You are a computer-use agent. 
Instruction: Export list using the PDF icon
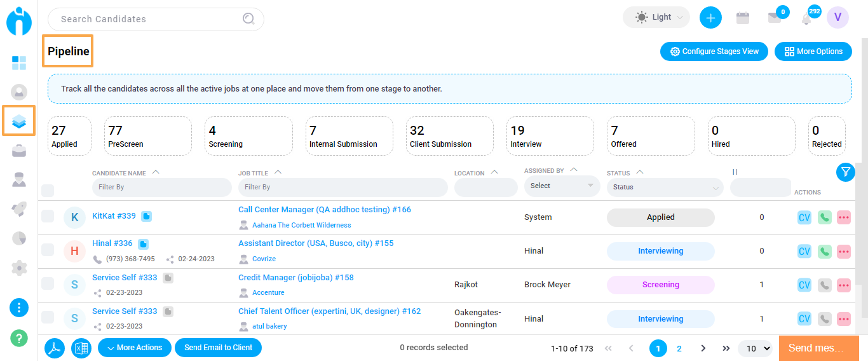[55, 348]
